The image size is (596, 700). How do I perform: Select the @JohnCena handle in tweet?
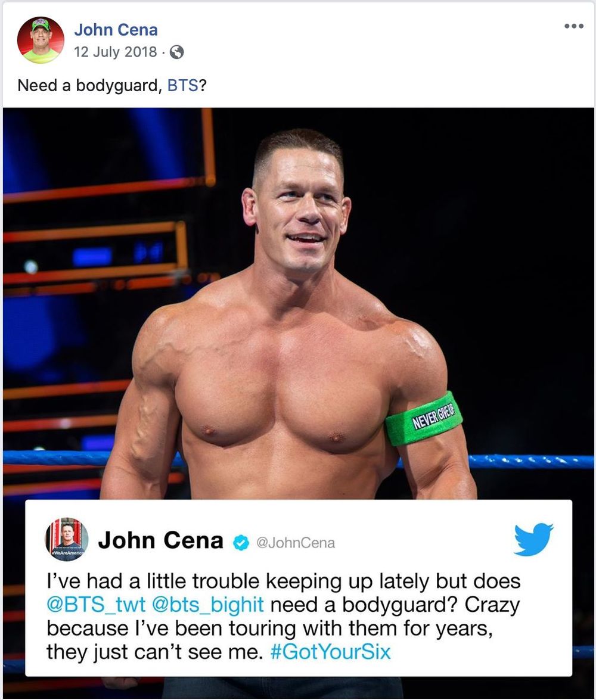pyautogui.click(x=296, y=543)
